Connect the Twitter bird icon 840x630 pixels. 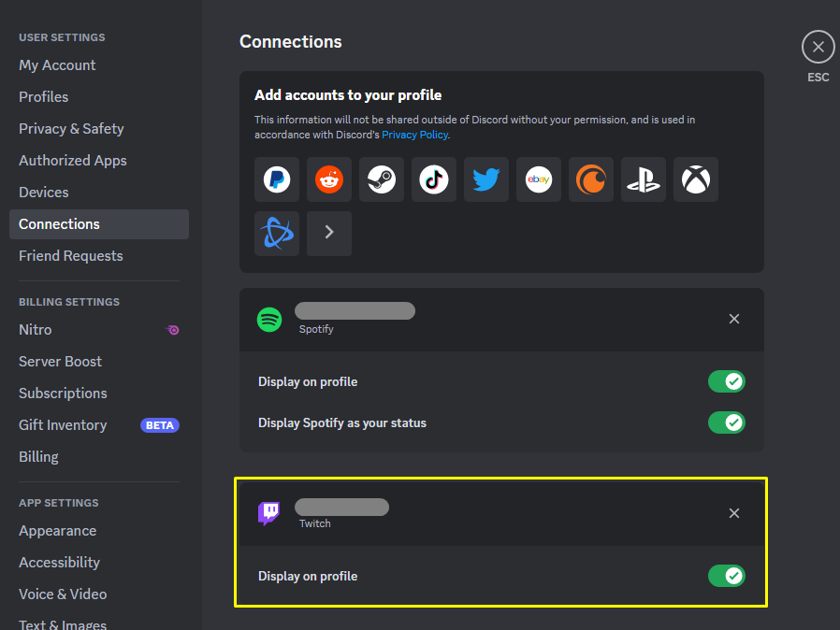pos(485,179)
